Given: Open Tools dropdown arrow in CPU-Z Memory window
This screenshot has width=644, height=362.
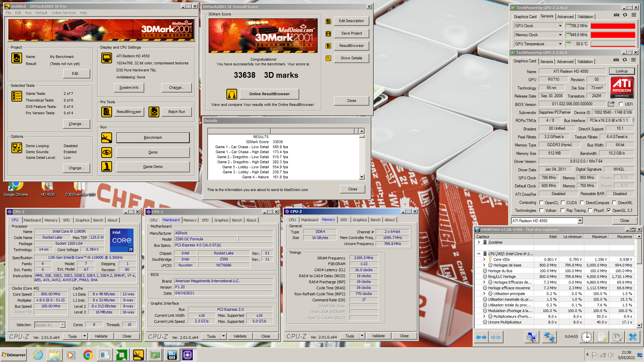Looking at the screenshot, I should pyautogui.click(x=362, y=336).
